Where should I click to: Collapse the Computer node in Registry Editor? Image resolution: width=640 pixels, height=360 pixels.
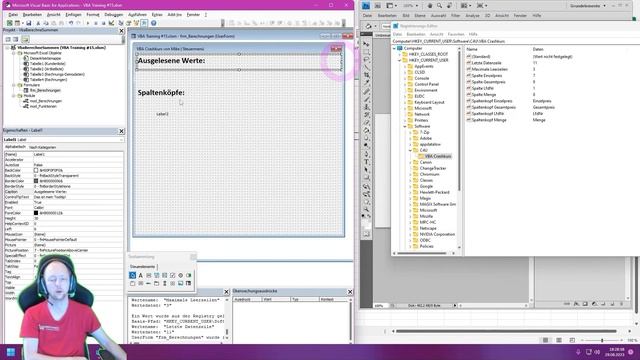tap(395, 48)
